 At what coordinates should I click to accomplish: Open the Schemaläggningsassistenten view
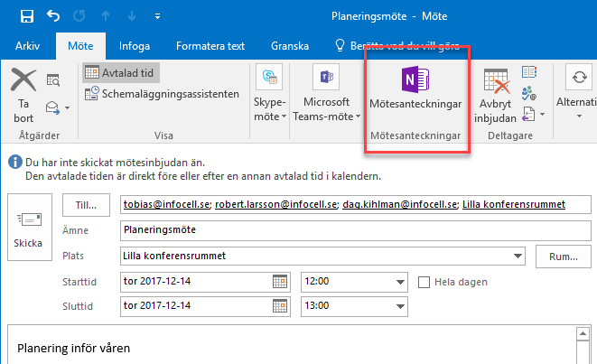point(162,93)
